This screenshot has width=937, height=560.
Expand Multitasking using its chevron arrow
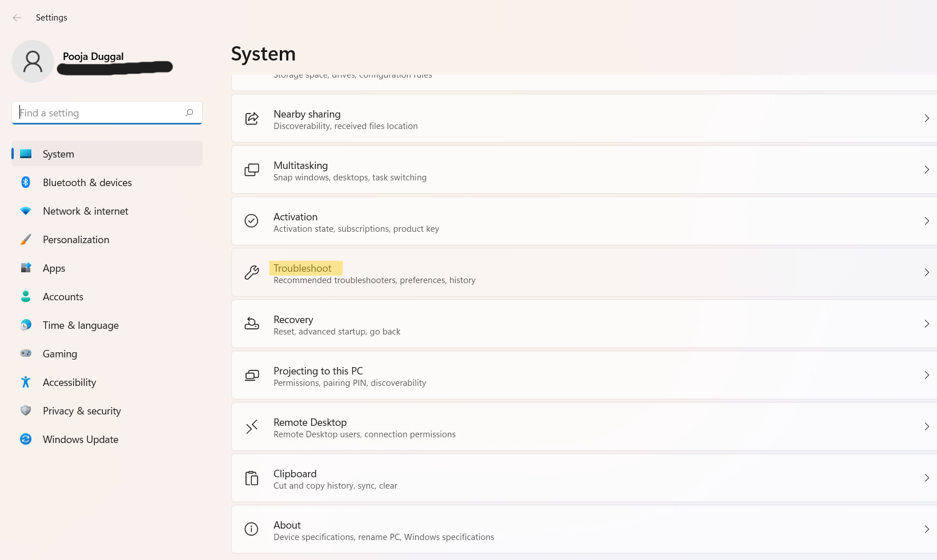tap(926, 170)
